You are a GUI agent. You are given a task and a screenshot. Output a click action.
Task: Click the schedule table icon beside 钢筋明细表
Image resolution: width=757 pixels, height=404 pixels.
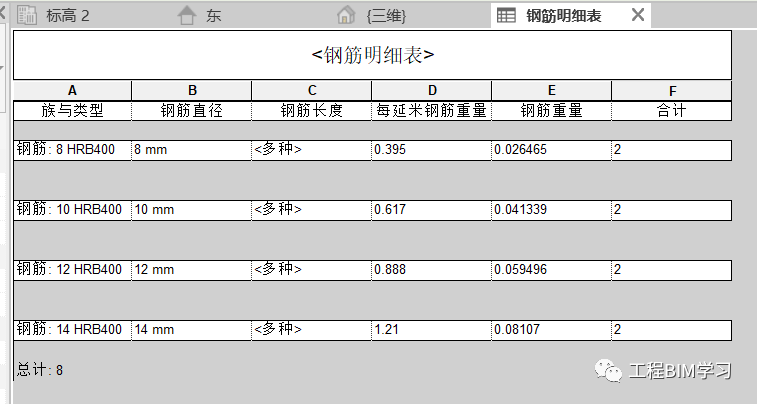(506, 15)
